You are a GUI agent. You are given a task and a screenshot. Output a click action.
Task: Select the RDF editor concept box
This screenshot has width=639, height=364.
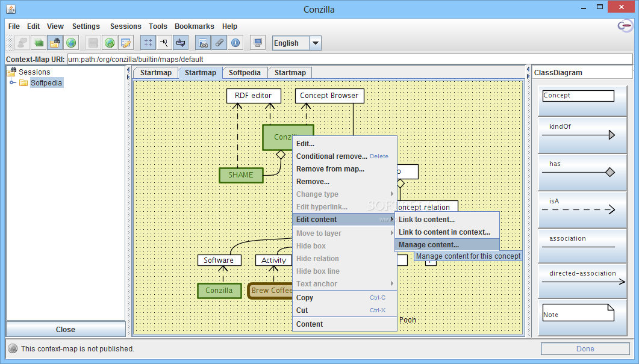(254, 96)
